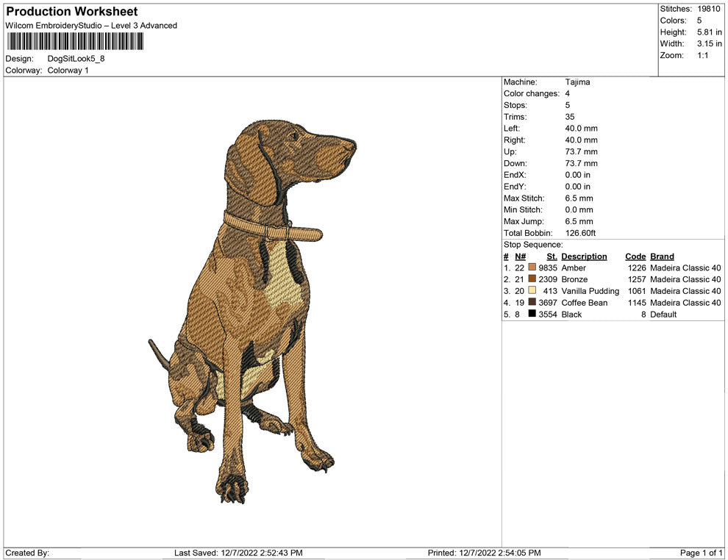The height and width of the screenshot is (560, 728).
Task: Click the embroidered dog design preview
Action: click(252, 312)
